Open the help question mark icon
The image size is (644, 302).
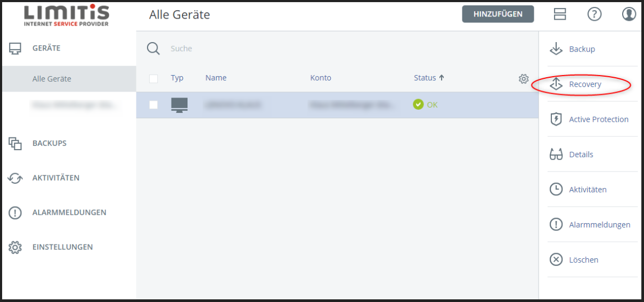[x=594, y=14]
